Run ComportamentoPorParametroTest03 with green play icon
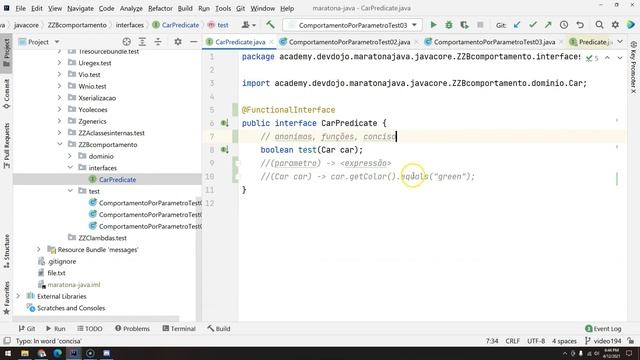Viewport: 640px width, 360px height. pos(433,25)
